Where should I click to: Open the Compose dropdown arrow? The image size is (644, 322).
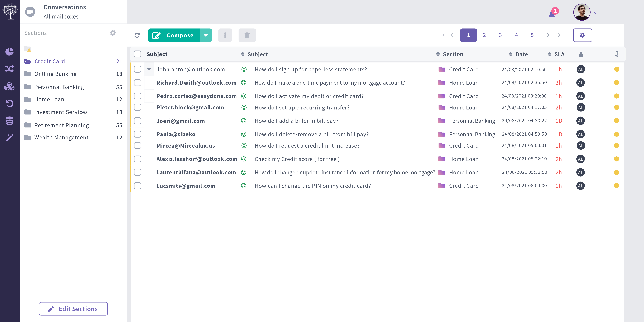[206, 35]
